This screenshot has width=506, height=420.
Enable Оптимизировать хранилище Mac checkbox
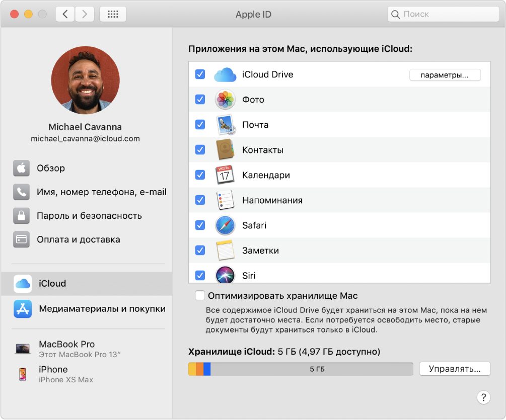pos(200,295)
